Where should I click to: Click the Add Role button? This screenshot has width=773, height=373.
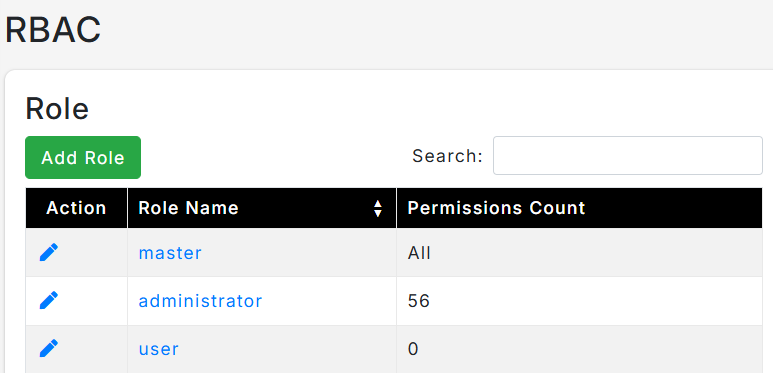(83, 158)
